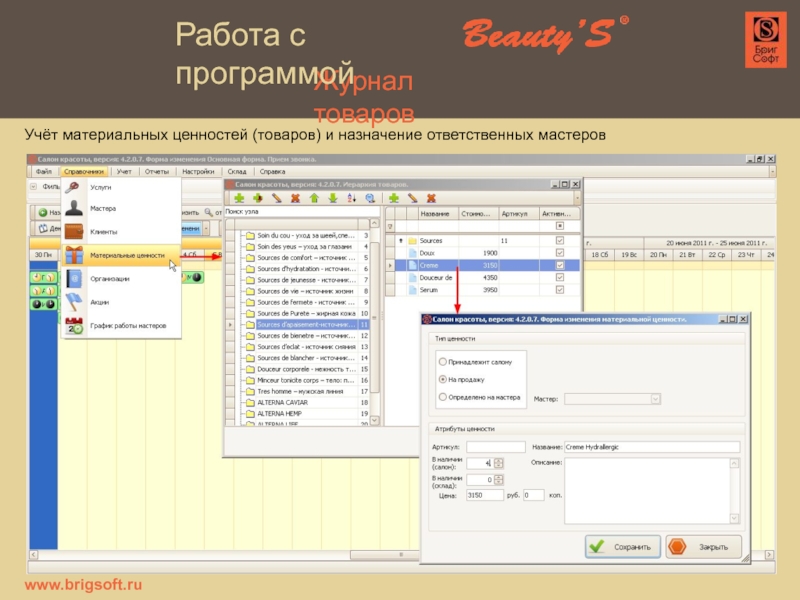This screenshot has height=600, width=800.
Task: Click the Сохранить button
Action: pyautogui.click(x=622, y=547)
